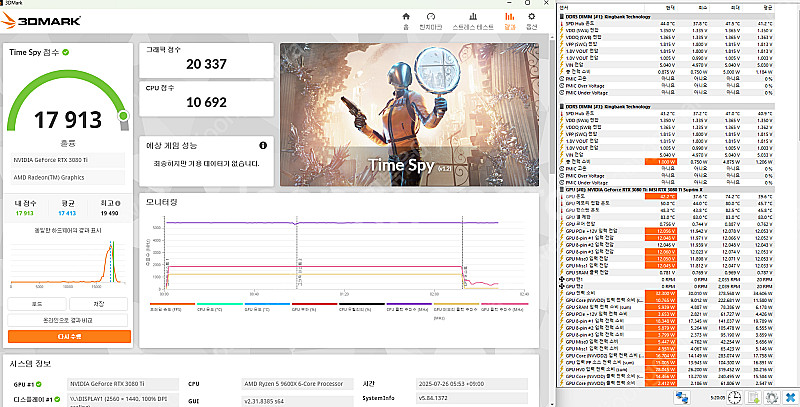Click green check icon beside GPU #1

[38, 384]
